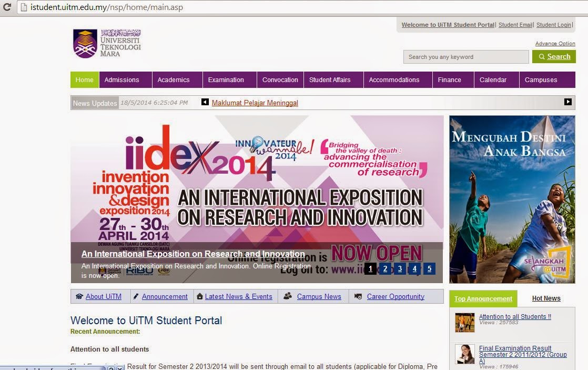Open the Finance menu

[453, 80]
